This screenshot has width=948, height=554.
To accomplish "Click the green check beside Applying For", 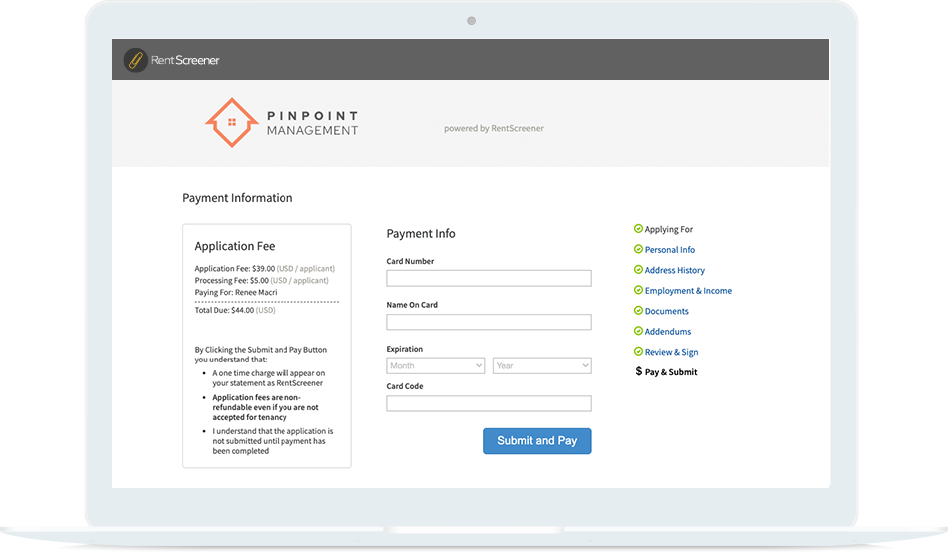I will pyautogui.click(x=638, y=229).
